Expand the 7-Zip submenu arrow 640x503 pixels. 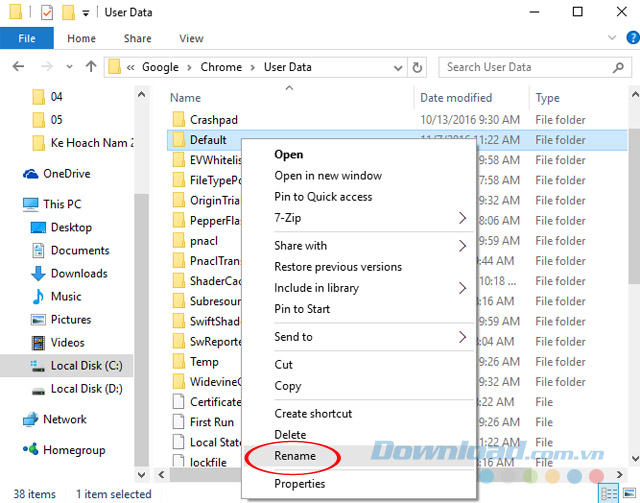coord(462,218)
